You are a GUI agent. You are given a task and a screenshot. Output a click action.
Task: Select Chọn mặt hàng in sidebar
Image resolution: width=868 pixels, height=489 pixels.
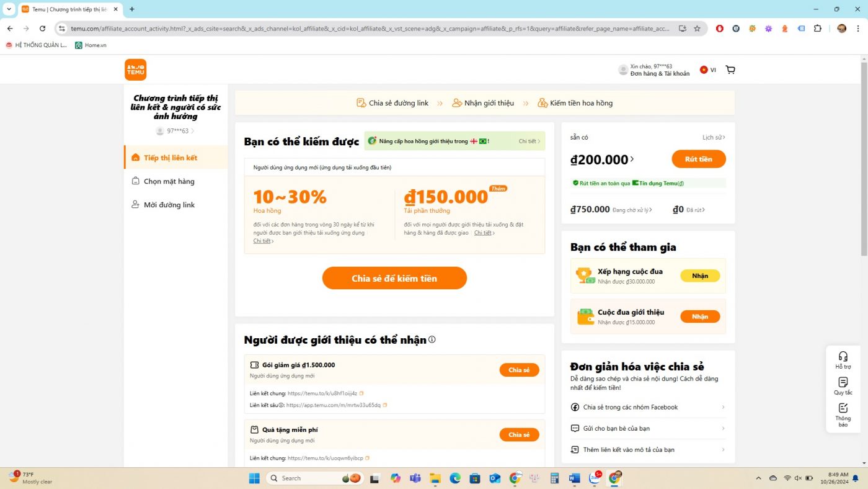[176, 181]
